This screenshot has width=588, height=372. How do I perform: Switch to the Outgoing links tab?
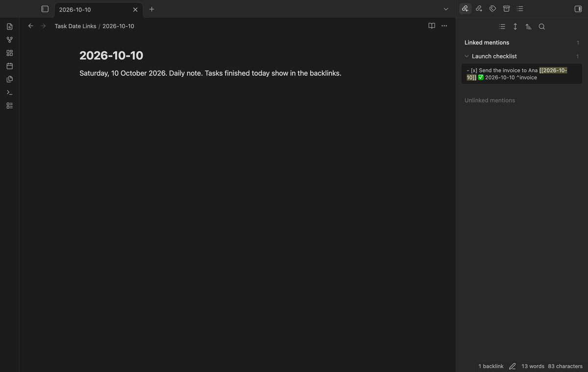(x=479, y=9)
